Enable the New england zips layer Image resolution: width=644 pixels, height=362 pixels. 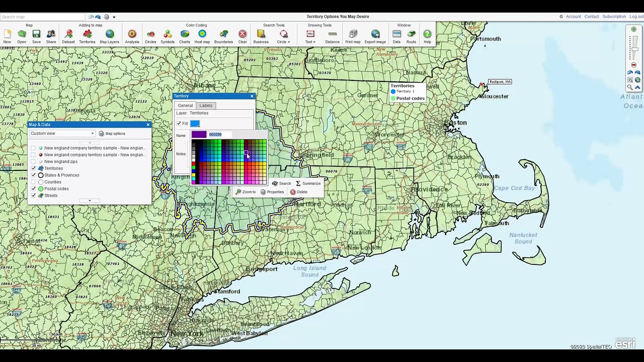pyautogui.click(x=34, y=161)
